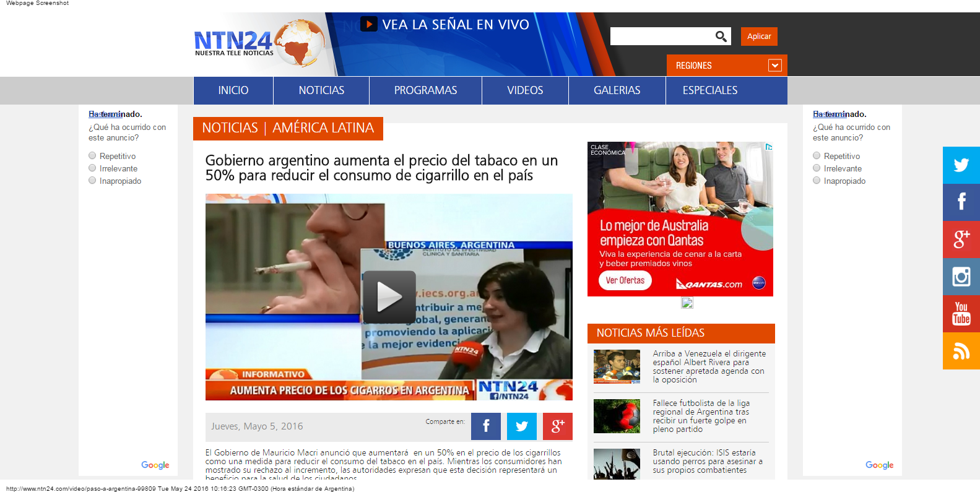Play the live signal arrow icon

click(x=369, y=24)
